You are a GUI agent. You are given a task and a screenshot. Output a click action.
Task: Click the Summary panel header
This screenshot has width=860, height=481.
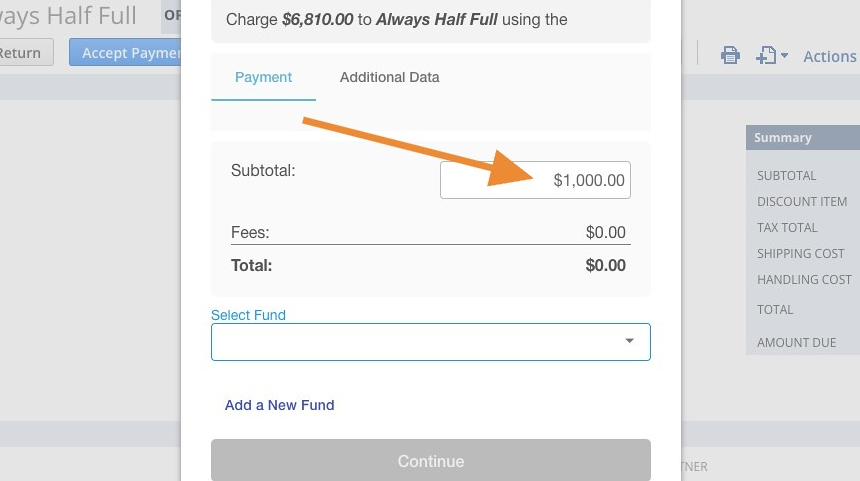[x=802, y=138]
